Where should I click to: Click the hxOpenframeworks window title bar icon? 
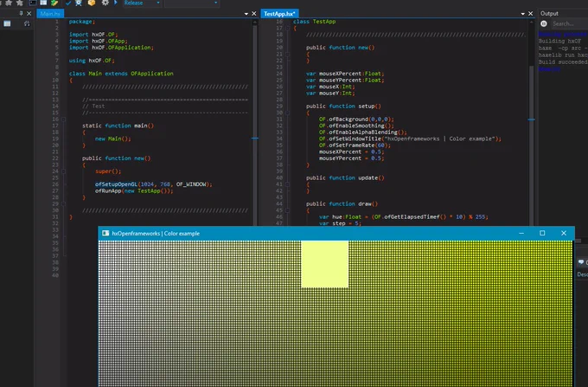(105, 233)
